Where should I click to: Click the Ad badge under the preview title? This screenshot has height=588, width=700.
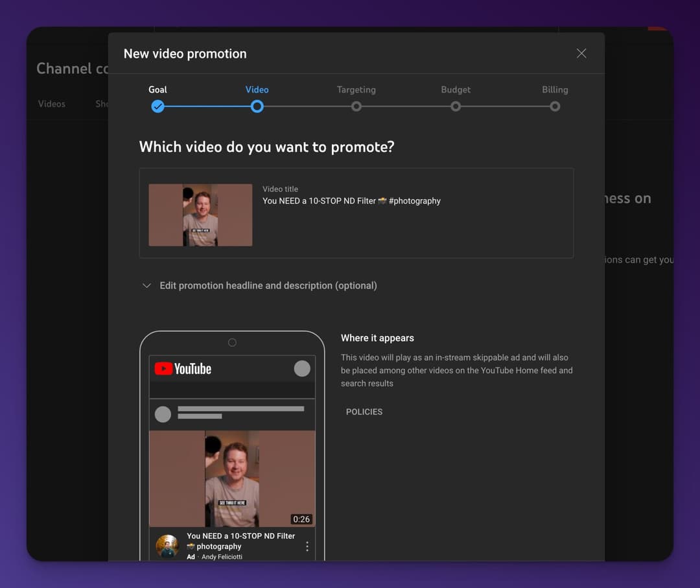click(x=191, y=556)
